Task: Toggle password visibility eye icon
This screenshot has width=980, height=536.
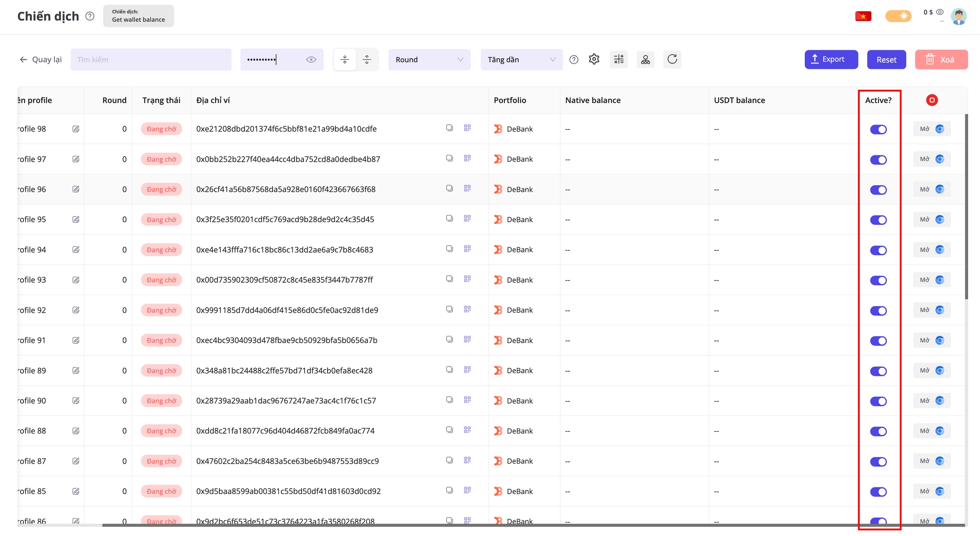Action: click(311, 60)
